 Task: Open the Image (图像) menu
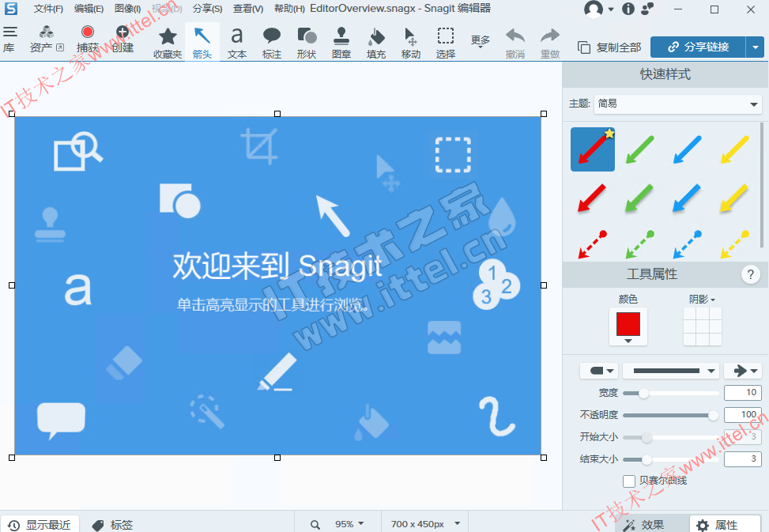127,9
